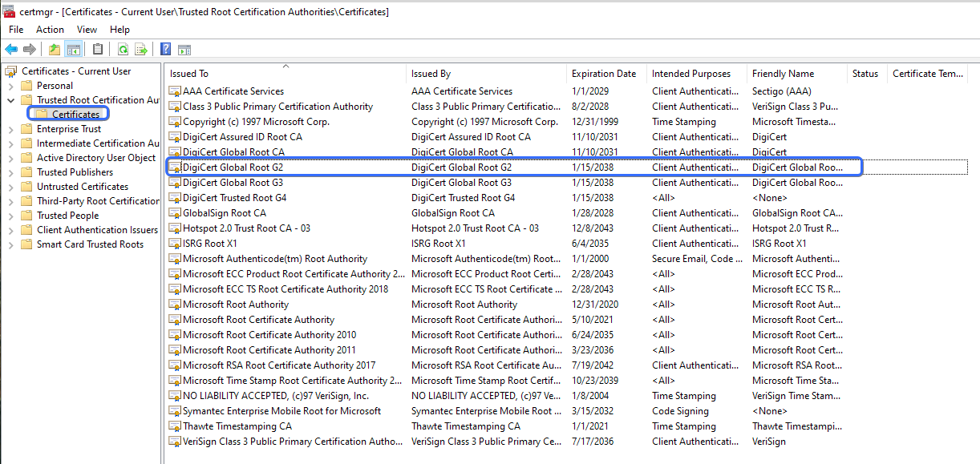The height and width of the screenshot is (464, 980).
Task: Click the clipboard icon in the toolbar
Action: [x=98, y=50]
